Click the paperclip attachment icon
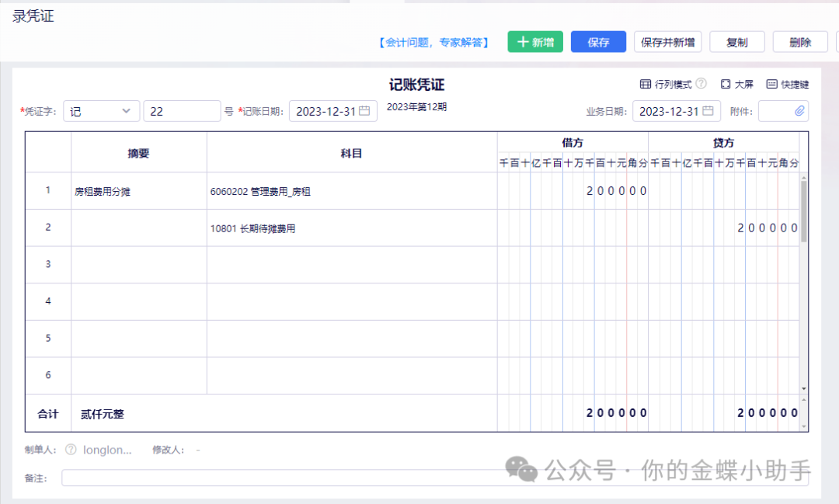The image size is (839, 504). point(799,111)
